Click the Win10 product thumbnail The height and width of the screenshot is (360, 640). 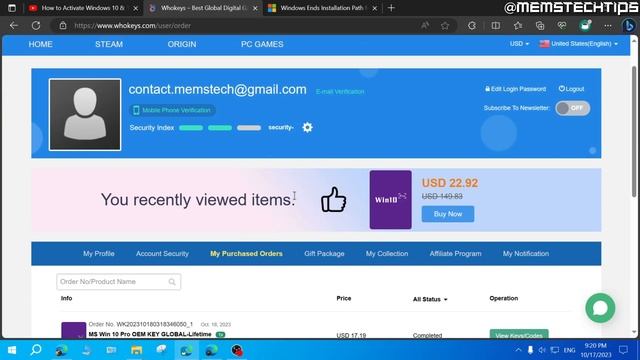coord(391,200)
